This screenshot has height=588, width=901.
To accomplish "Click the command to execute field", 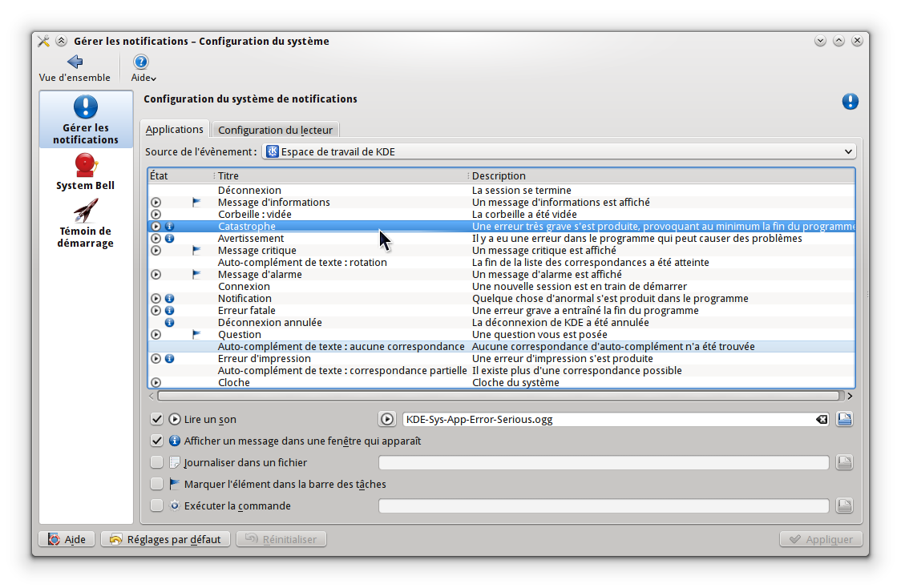I will point(604,505).
